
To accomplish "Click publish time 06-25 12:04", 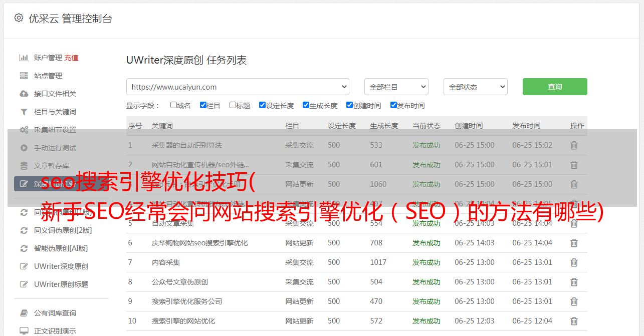I will [532, 321].
